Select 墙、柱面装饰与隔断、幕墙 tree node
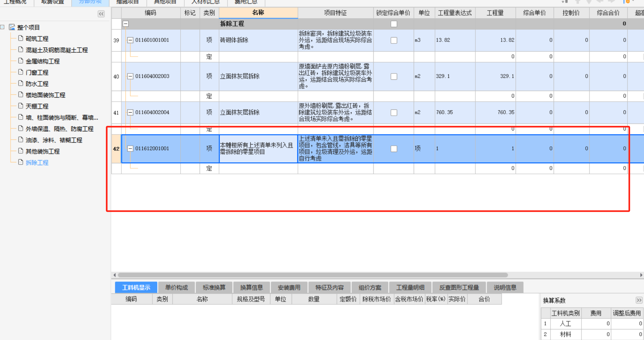Screen dimensions: 644x340 pyautogui.click(x=62, y=118)
